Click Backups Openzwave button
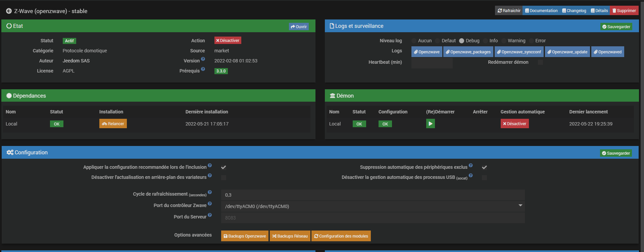Viewport: 644px width, 252px height. pyautogui.click(x=245, y=236)
